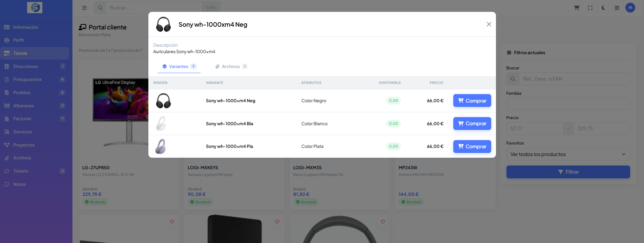Open Perfil in the sidebar
The height and width of the screenshot is (243, 644).
(35, 40)
